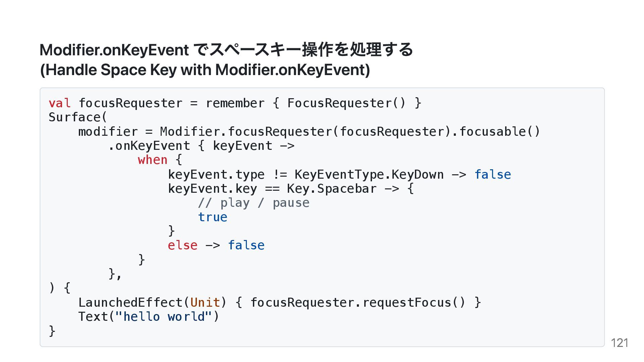Click the 'false' after else arrow
Viewport: 644px width, 362px height.
(246, 245)
